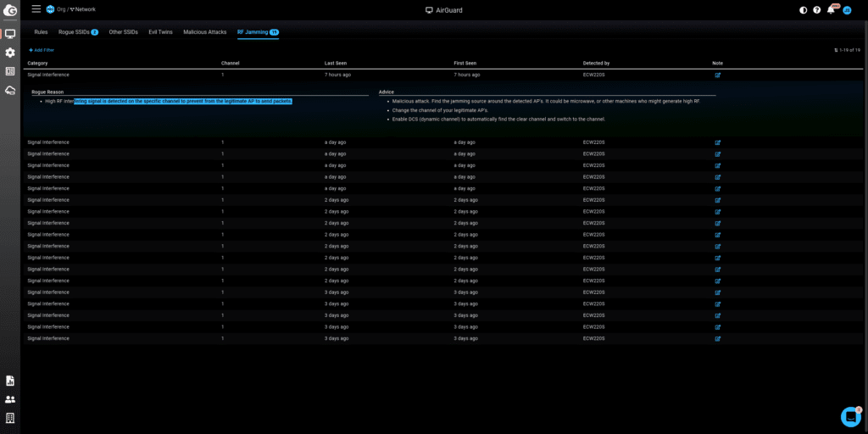
Task: Sort the table by Last Seen column
Action: (x=336, y=63)
